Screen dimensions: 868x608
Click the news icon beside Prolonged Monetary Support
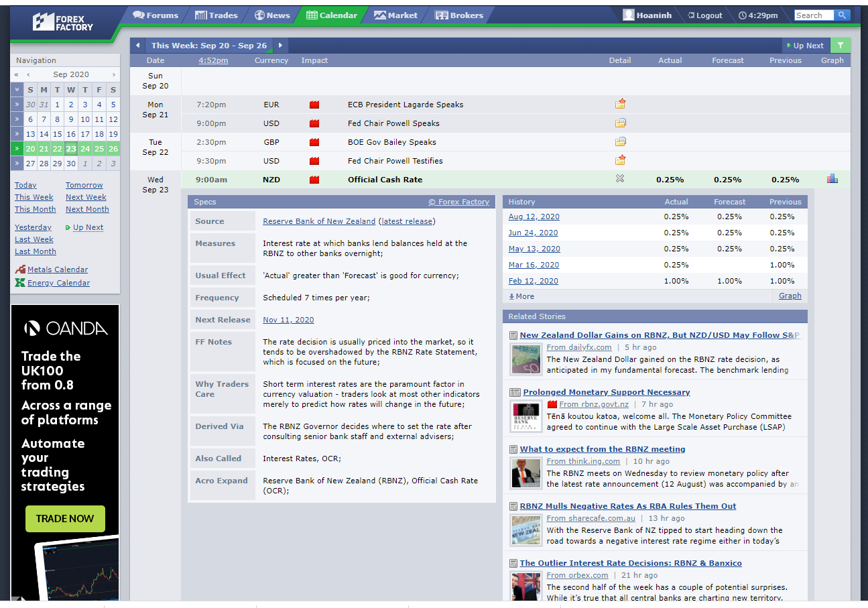click(x=515, y=392)
